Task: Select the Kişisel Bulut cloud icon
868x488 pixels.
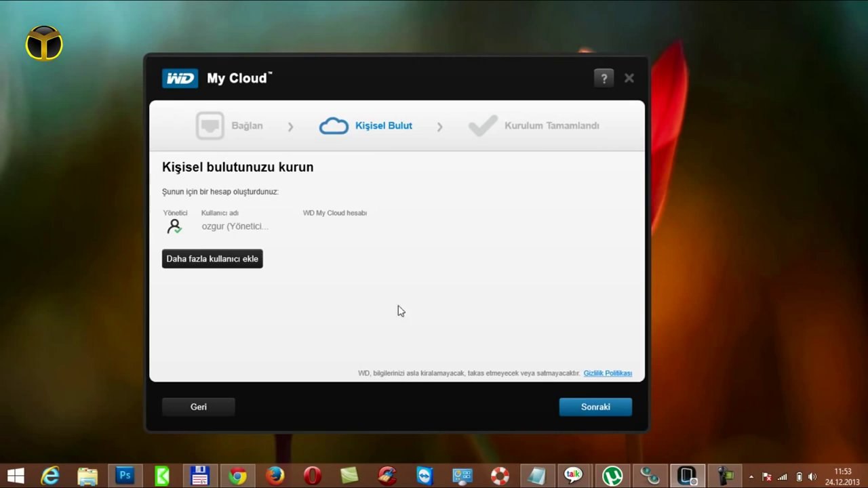Action: [x=334, y=126]
